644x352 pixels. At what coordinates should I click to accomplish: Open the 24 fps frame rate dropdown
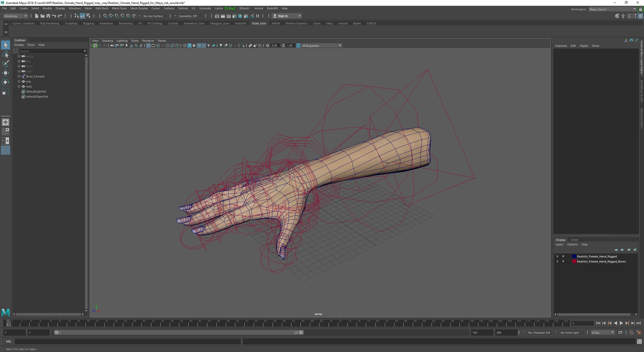pos(602,332)
